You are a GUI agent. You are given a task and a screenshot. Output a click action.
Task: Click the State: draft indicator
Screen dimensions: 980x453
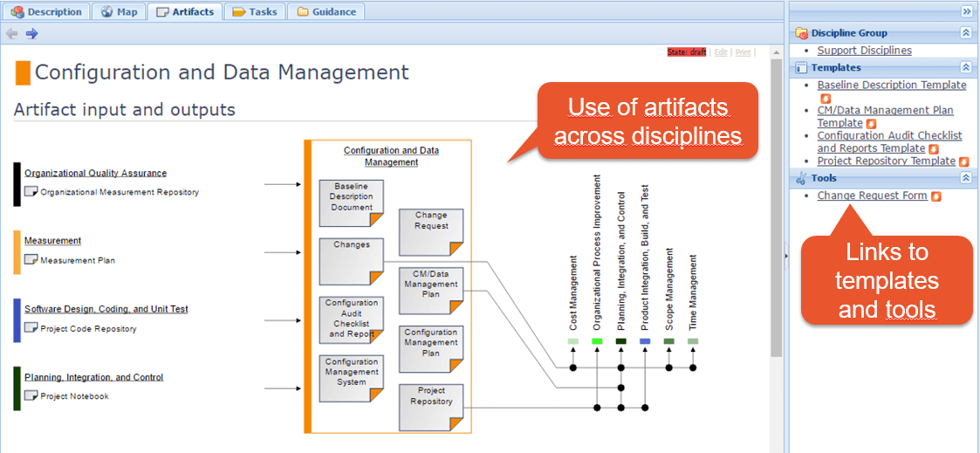pyautogui.click(x=687, y=52)
